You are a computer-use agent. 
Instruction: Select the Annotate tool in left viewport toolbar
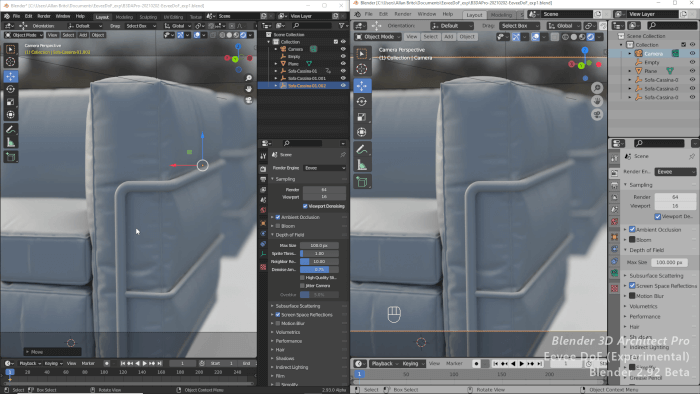tap(10, 129)
